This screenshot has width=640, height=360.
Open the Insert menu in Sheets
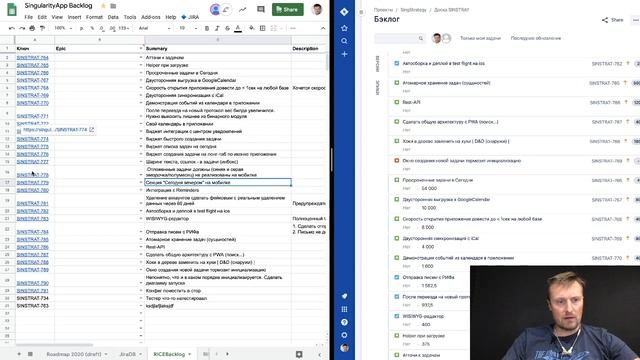74,17
